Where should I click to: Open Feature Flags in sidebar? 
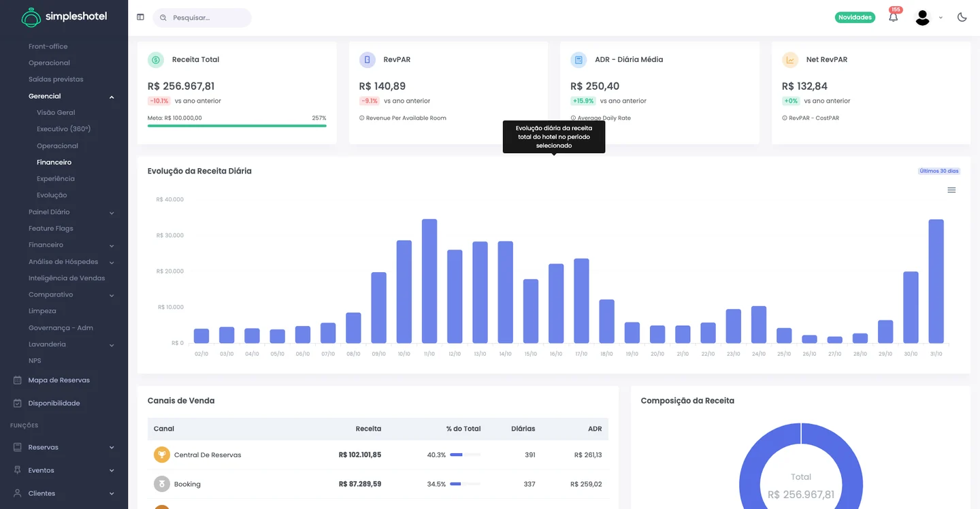[x=51, y=229]
